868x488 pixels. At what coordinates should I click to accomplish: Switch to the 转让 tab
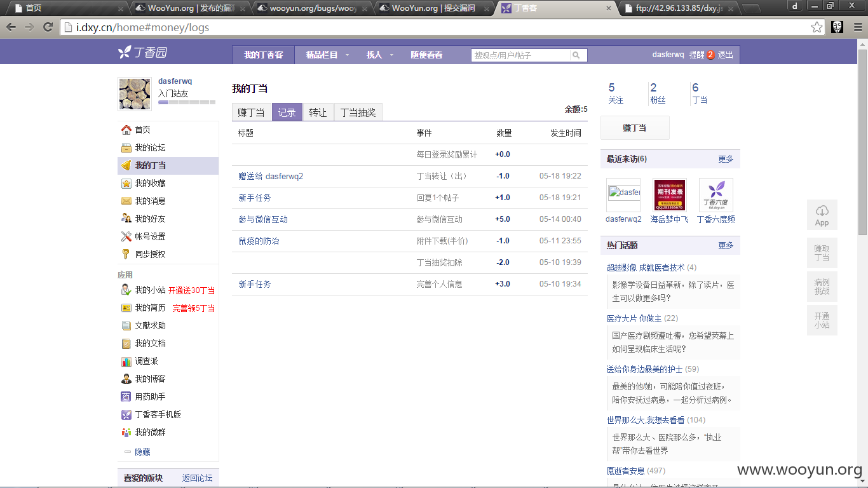coord(318,112)
